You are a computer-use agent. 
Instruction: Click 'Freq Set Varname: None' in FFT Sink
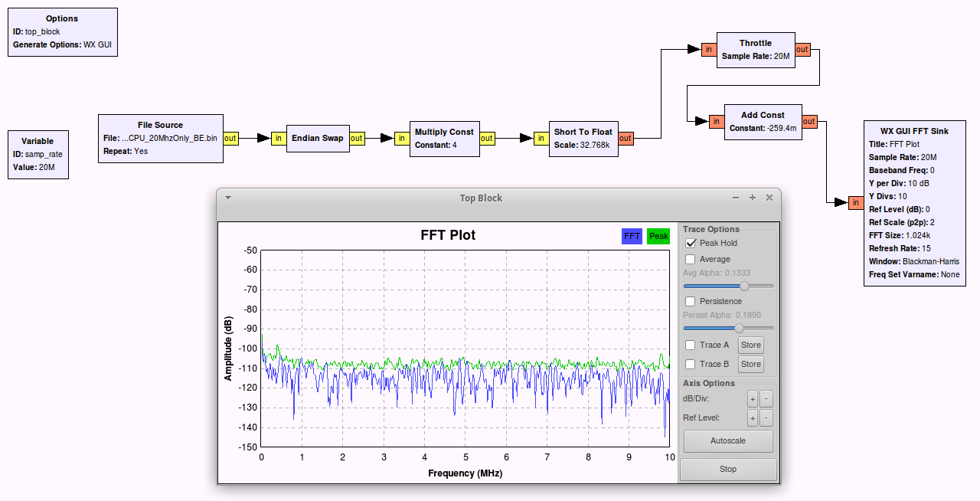pyautogui.click(x=914, y=274)
